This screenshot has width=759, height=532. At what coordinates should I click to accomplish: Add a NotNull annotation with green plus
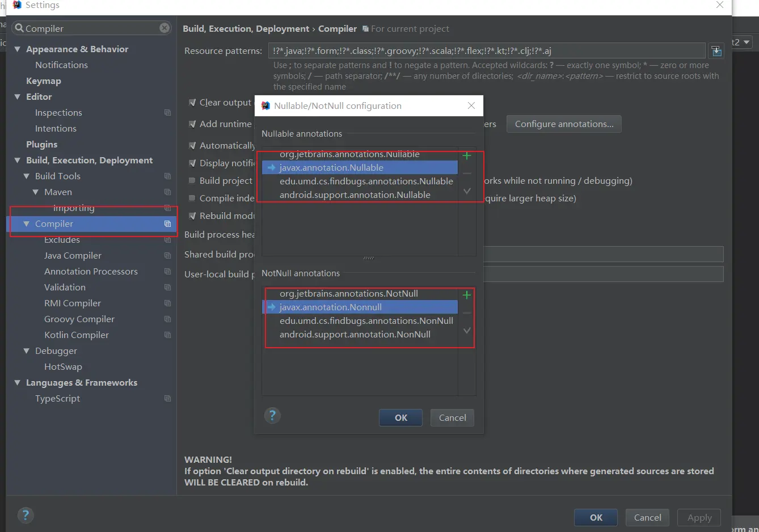point(467,295)
